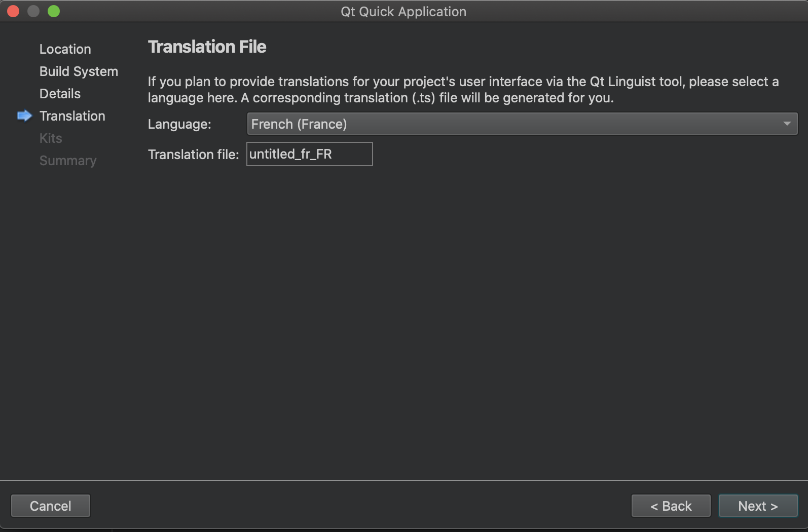Close the window with the red button
This screenshot has height=532, width=808.
(13, 11)
